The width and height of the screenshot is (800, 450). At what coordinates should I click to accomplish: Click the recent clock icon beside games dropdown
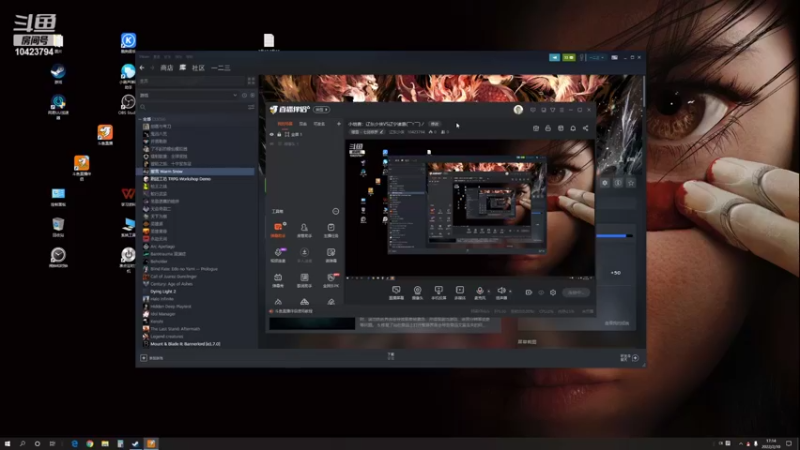coord(244,95)
